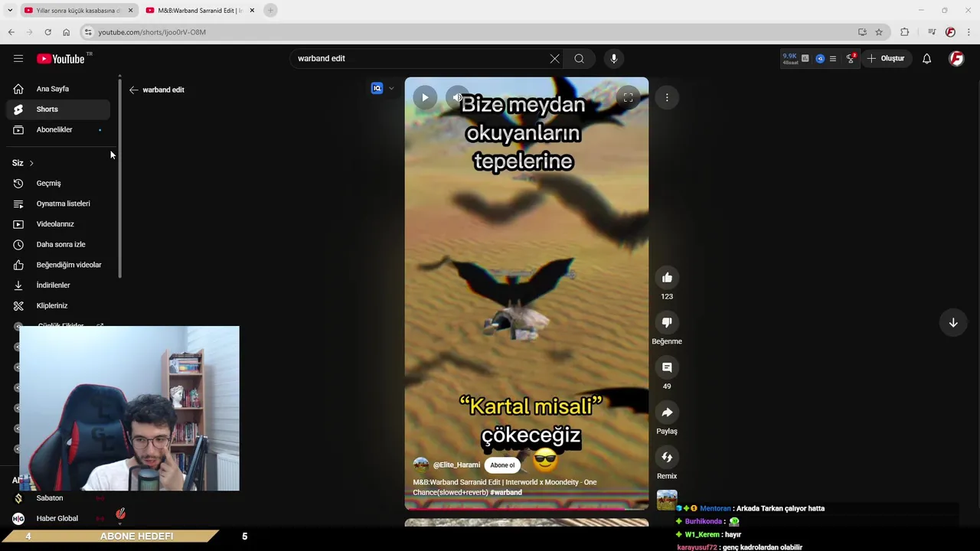The image size is (980, 551).
Task: Go to YouTube home via logo
Action: pos(60,59)
